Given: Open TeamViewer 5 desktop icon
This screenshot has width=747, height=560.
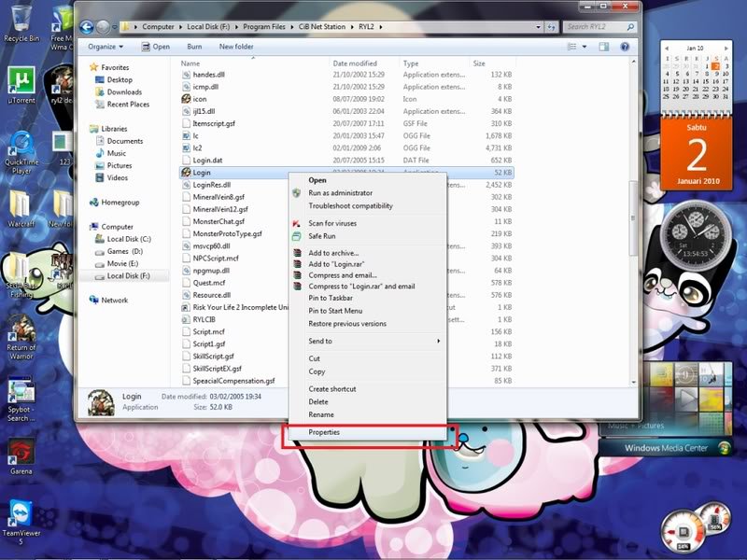Looking at the screenshot, I should (x=21, y=523).
